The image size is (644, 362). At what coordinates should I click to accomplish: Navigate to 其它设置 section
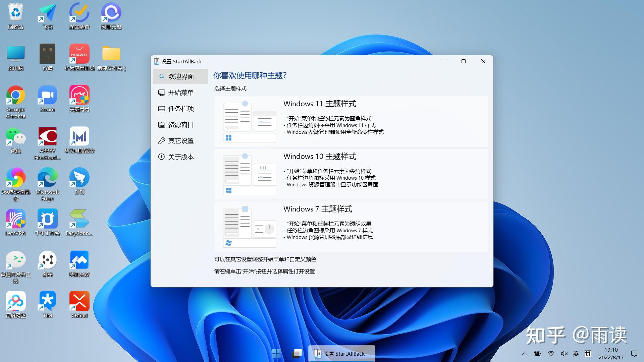pos(179,140)
